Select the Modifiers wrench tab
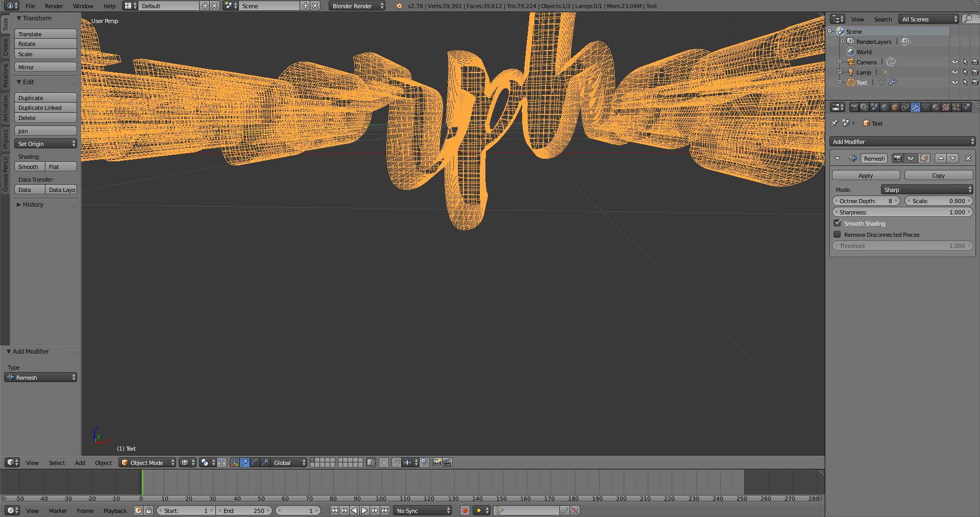Viewport: 980px width, 517px height. coord(915,107)
